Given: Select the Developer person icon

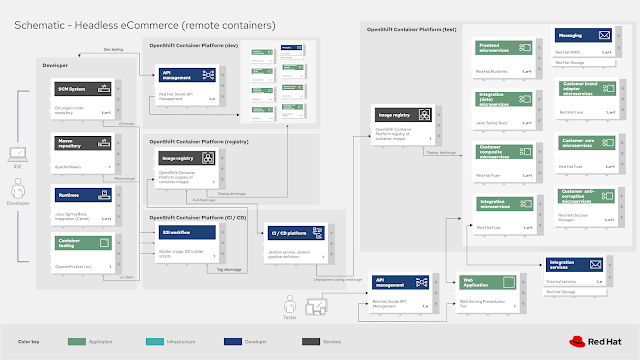Looking at the screenshot, I should coord(18,188).
